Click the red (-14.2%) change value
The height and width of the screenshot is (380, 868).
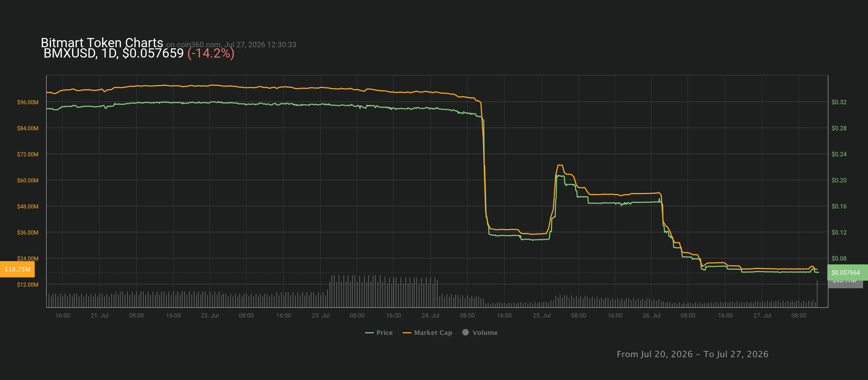[x=210, y=53]
